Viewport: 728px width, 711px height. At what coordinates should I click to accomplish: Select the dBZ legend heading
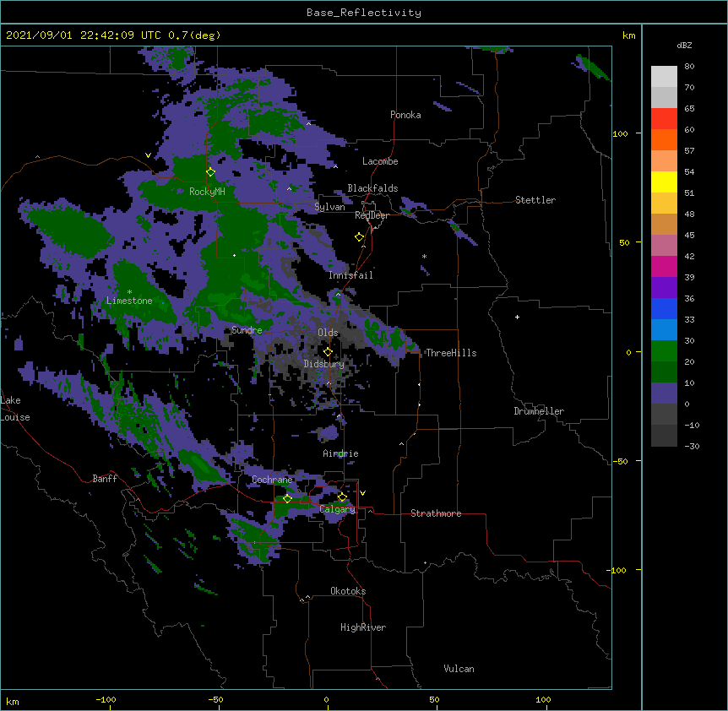684,46
